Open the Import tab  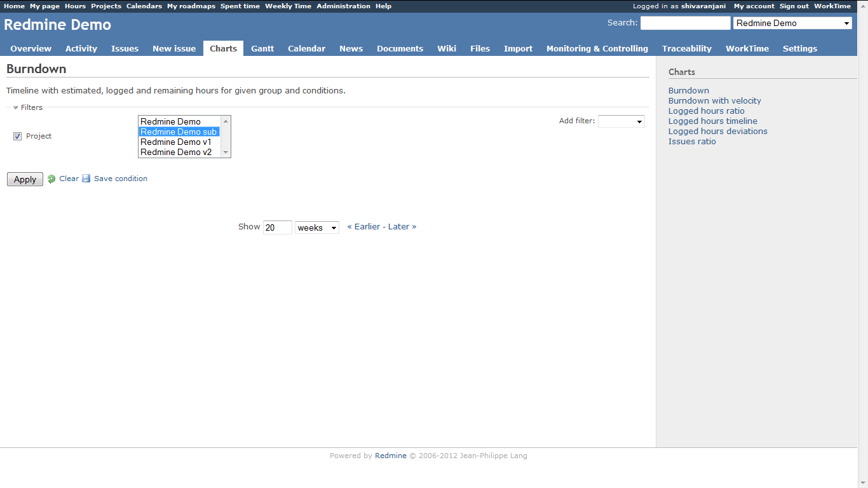[x=518, y=48]
